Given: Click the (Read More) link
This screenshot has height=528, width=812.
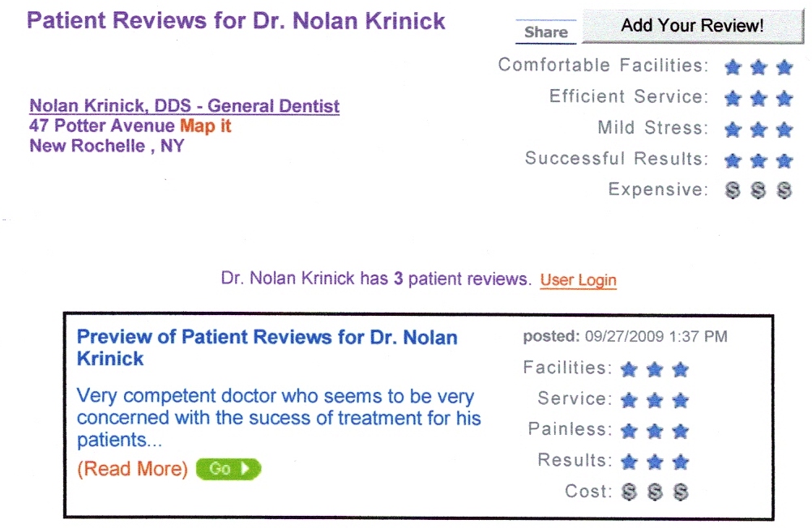Looking at the screenshot, I should coord(132,469).
